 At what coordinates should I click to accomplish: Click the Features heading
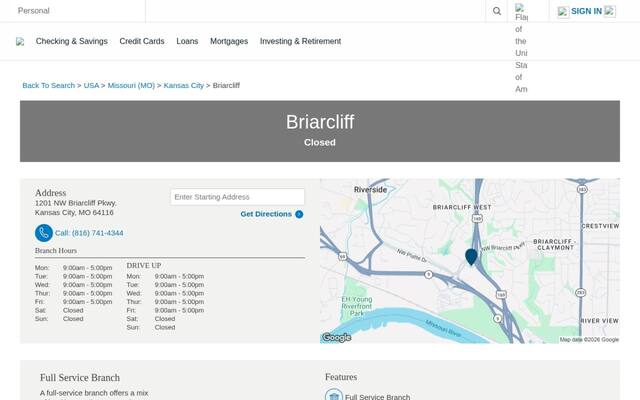pyautogui.click(x=341, y=377)
